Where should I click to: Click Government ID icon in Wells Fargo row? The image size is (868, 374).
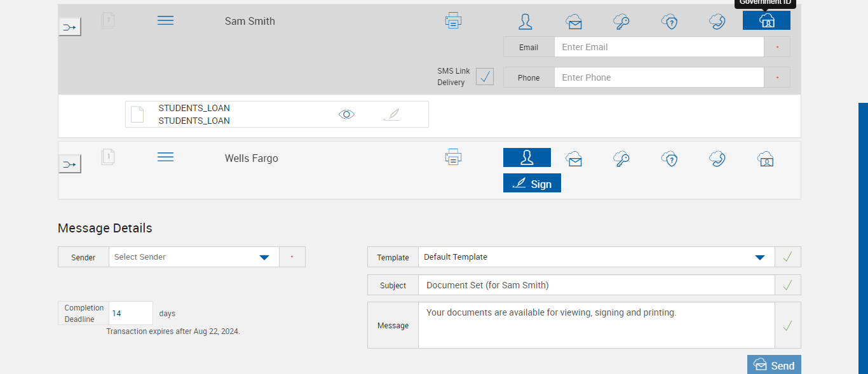(x=766, y=158)
